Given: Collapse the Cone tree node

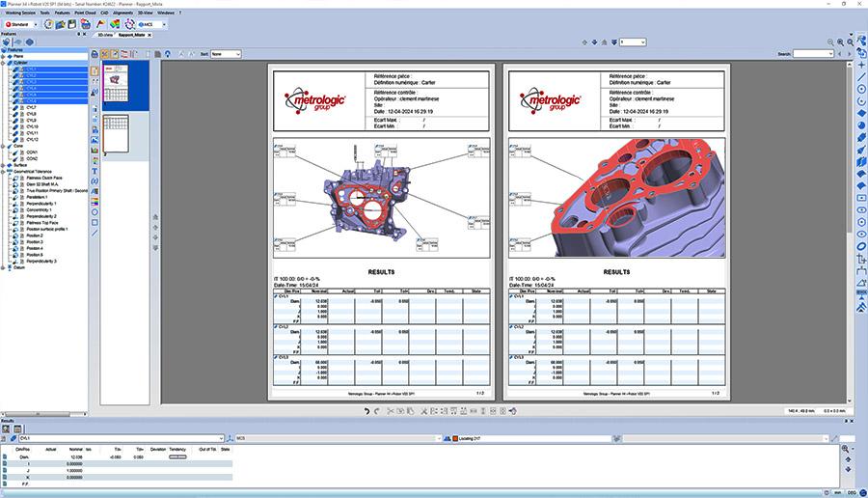Looking at the screenshot, I should coord(3,147).
